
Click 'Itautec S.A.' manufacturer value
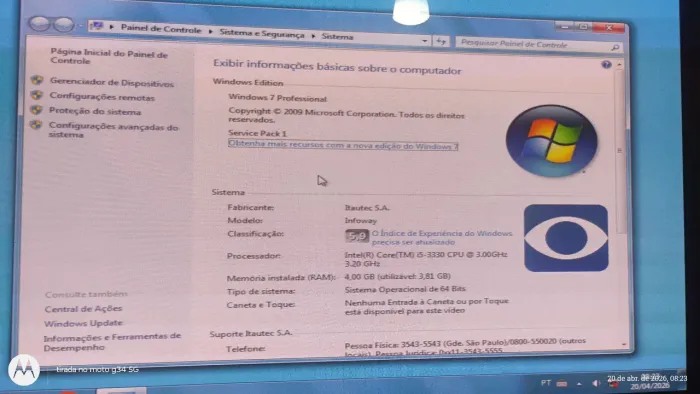click(x=367, y=207)
